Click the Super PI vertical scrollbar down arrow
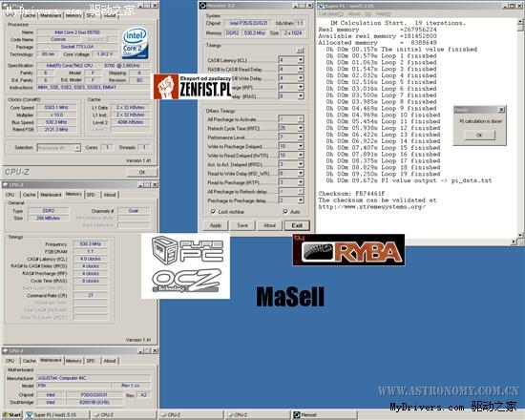525x420 pixels. 521,235
